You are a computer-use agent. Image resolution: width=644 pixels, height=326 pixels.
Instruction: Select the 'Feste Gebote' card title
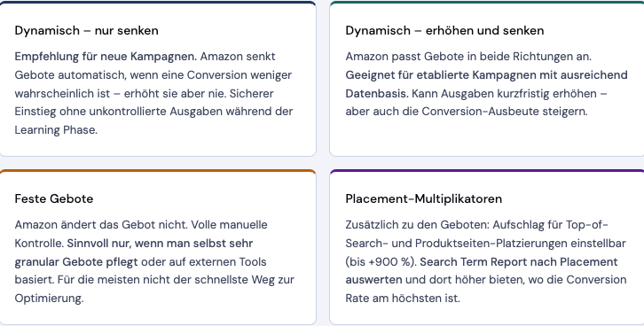tap(54, 199)
